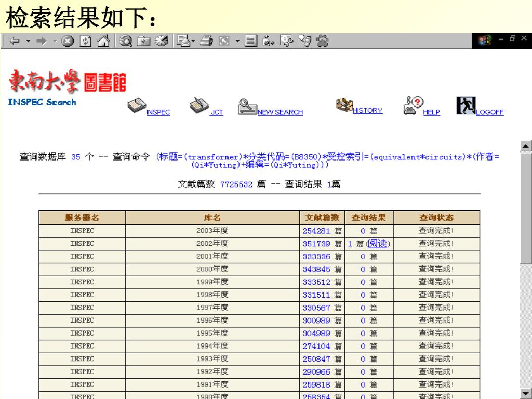Click the scrollbar down arrow
The width and height of the screenshot is (532, 399).
pos(526,393)
